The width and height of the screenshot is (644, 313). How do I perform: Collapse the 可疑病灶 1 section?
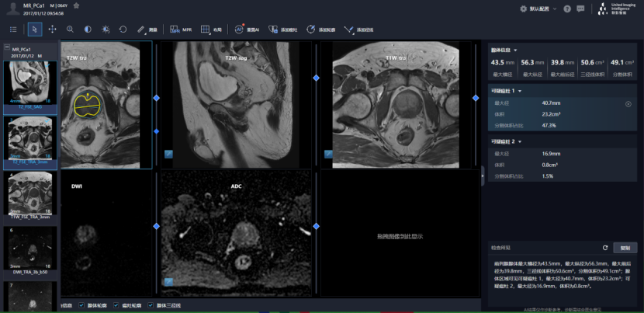(x=520, y=91)
